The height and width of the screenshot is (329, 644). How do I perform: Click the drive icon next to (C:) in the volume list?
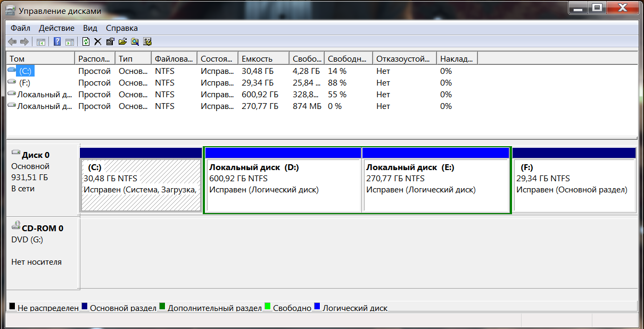click(x=12, y=70)
